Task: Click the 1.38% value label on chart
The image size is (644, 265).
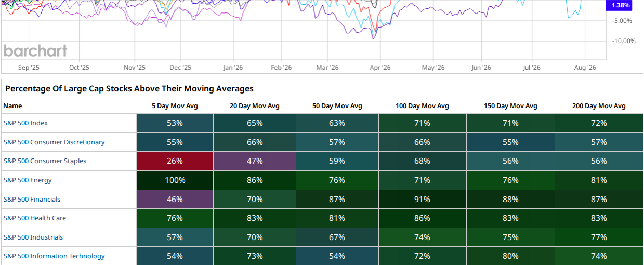Action: pyautogui.click(x=621, y=5)
